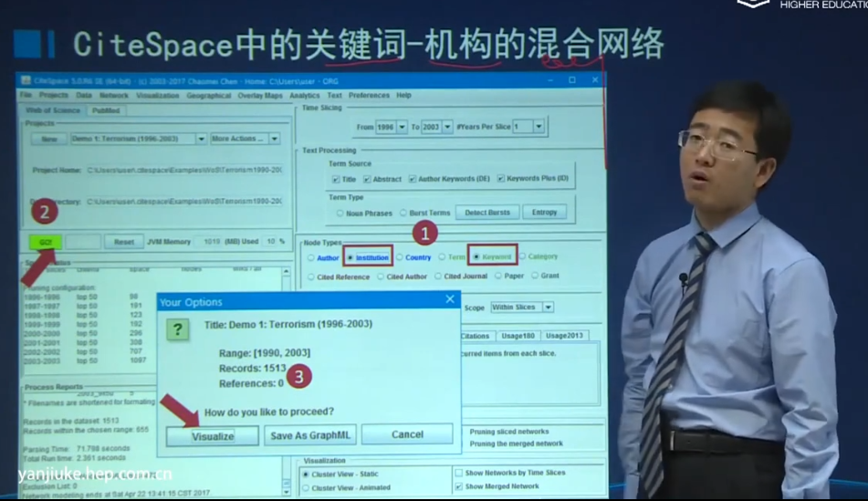The width and height of the screenshot is (868, 501).
Task: Switch to the Usage180 tab
Action: tap(518, 336)
